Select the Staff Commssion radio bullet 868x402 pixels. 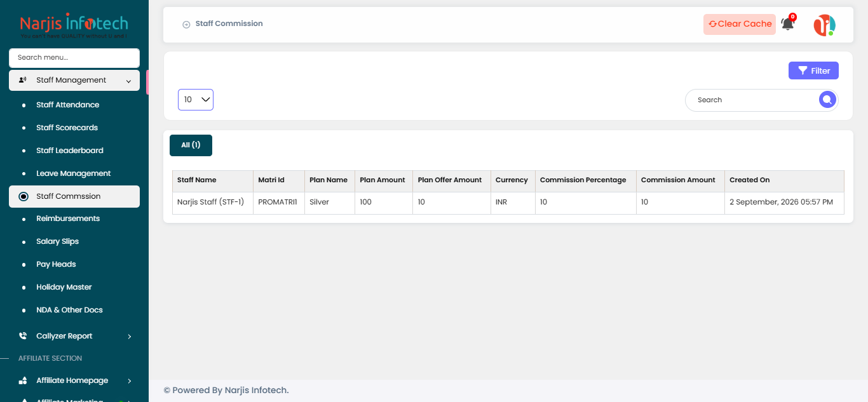point(24,196)
